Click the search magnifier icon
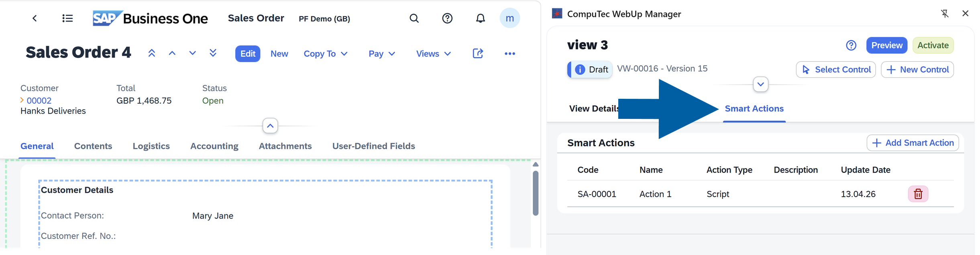This screenshot has height=255, width=980. click(414, 18)
